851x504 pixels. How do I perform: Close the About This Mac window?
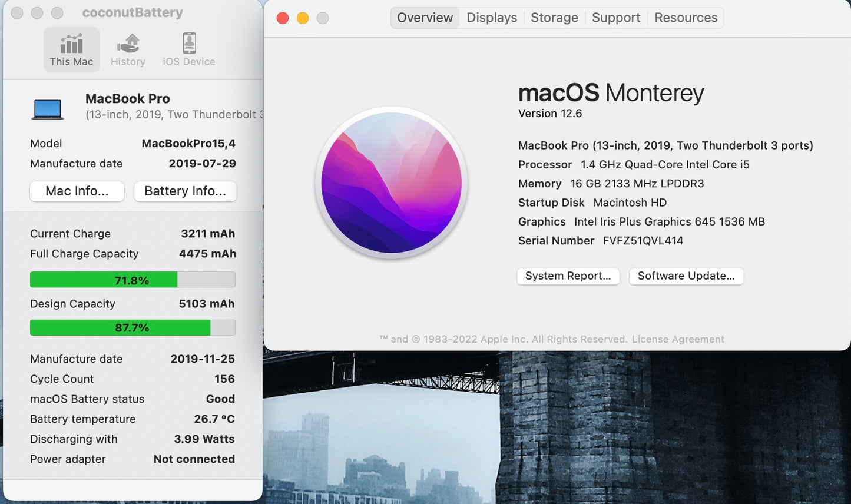pos(283,18)
